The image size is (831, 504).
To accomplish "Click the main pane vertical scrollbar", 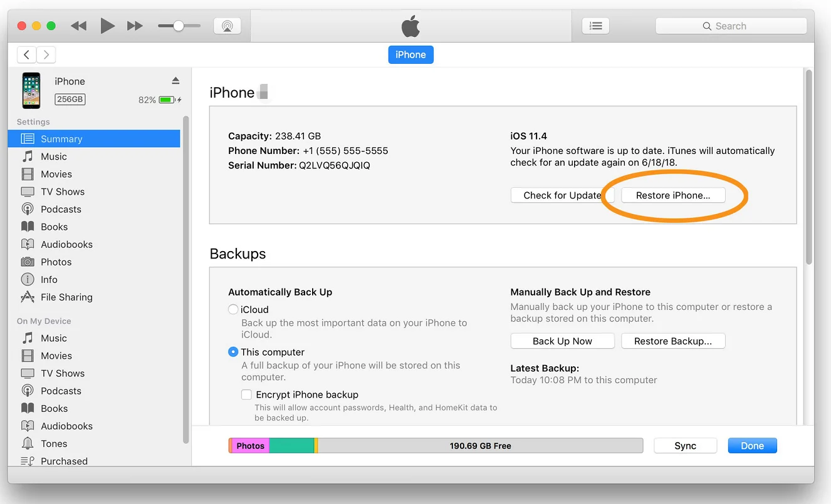I will pyautogui.click(x=808, y=167).
